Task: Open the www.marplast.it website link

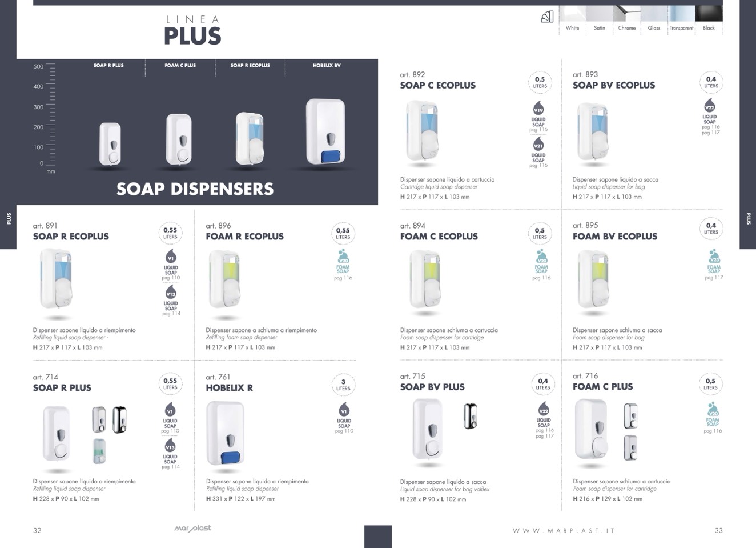Action: click(x=564, y=531)
